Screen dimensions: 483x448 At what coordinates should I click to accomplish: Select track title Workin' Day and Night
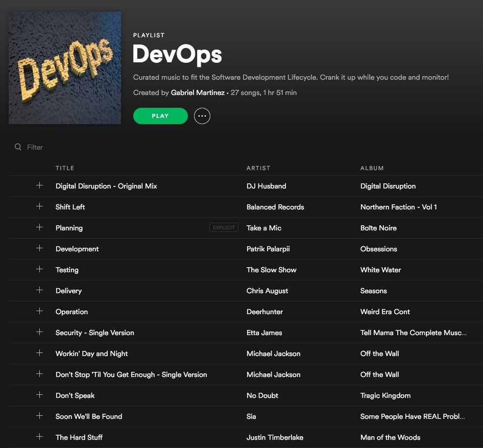point(91,353)
